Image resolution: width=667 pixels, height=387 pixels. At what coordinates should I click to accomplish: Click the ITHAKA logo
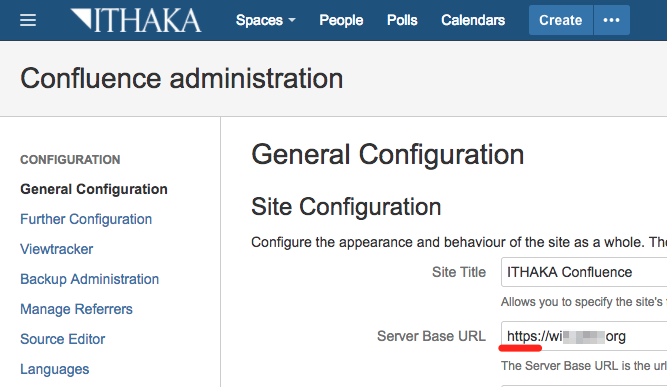[136, 20]
